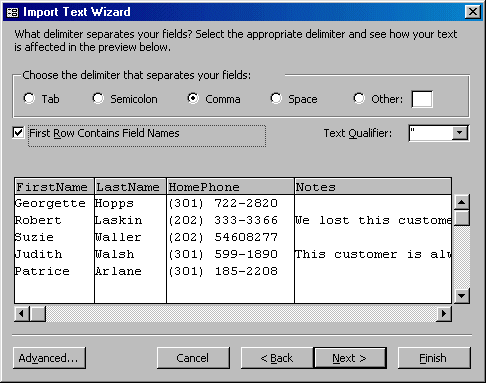Toggle First Row Contains Field Names checkbox
486x383 pixels.
click(x=18, y=133)
